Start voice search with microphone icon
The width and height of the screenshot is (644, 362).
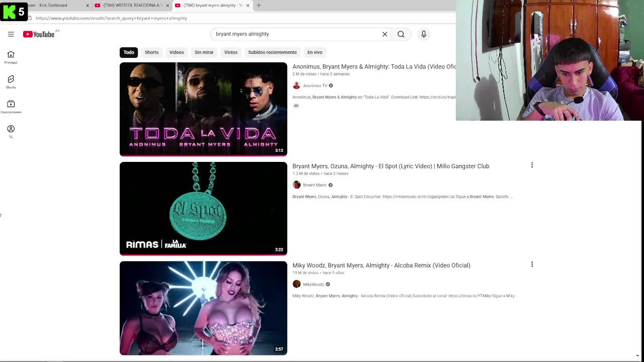[x=424, y=34]
